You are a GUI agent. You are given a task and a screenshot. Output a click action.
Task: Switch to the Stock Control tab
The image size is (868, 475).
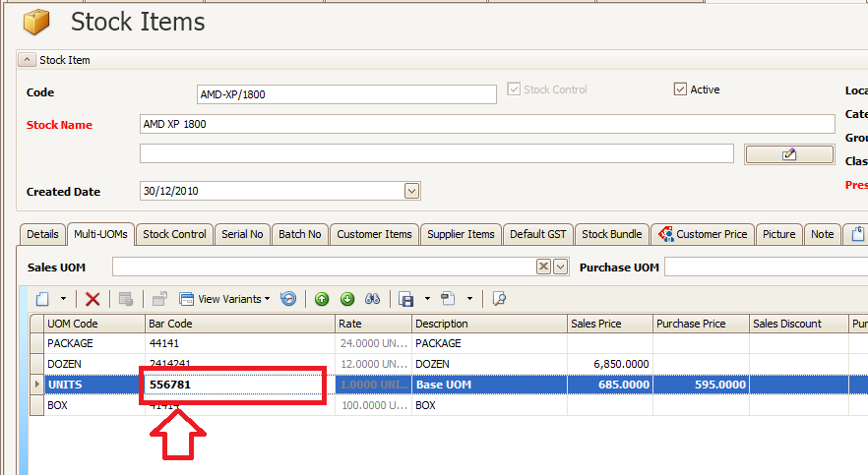tap(174, 234)
